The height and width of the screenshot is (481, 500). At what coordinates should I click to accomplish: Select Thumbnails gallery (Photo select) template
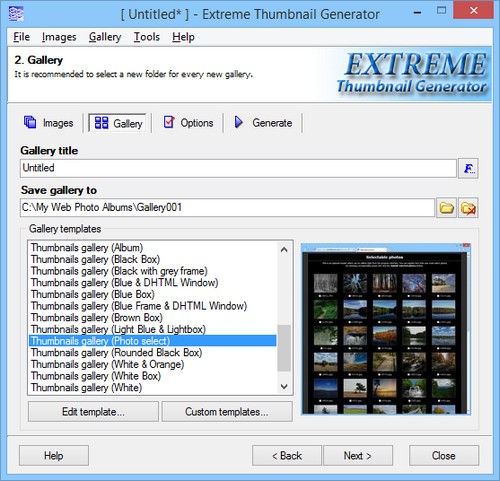(x=153, y=341)
